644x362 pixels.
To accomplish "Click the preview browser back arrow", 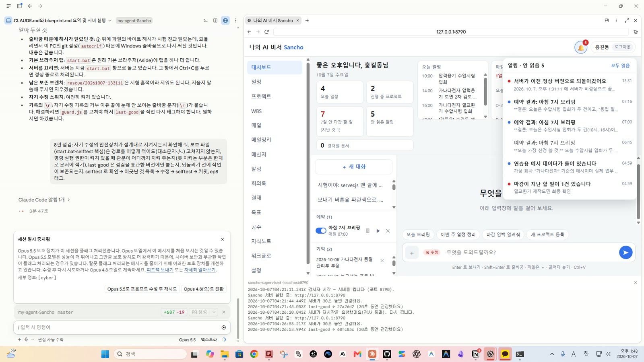I will pyautogui.click(x=249, y=32).
